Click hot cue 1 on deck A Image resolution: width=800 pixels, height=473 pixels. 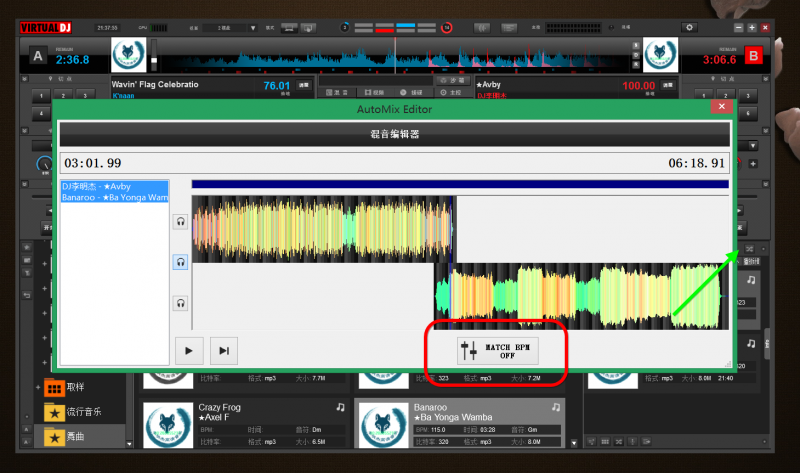[x=41, y=95]
